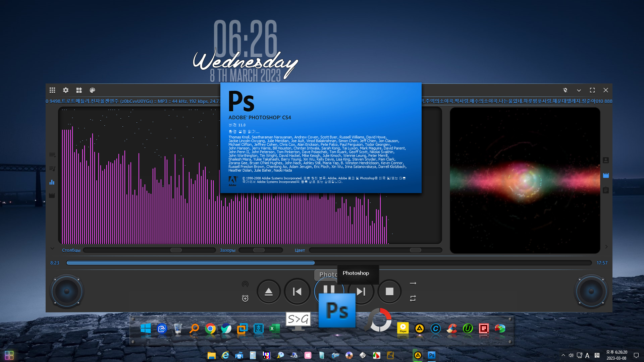
Task: Launch Chrome from the dock
Action: (x=210, y=328)
